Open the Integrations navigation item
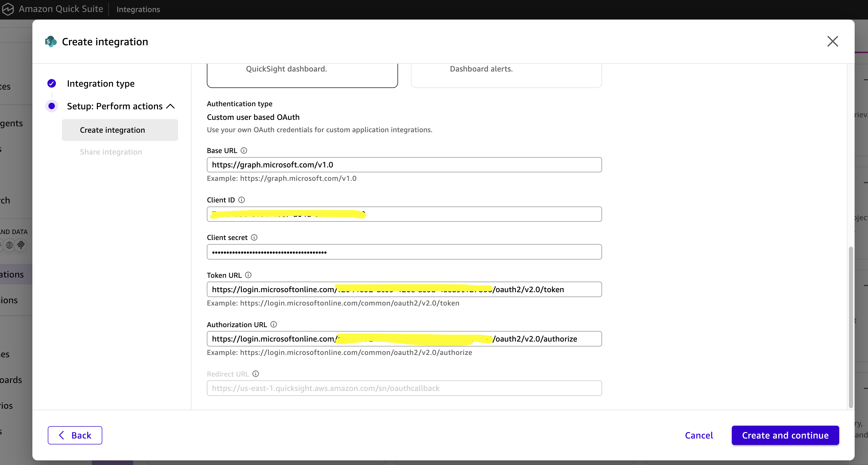Viewport: 868px width, 465px height. [138, 10]
